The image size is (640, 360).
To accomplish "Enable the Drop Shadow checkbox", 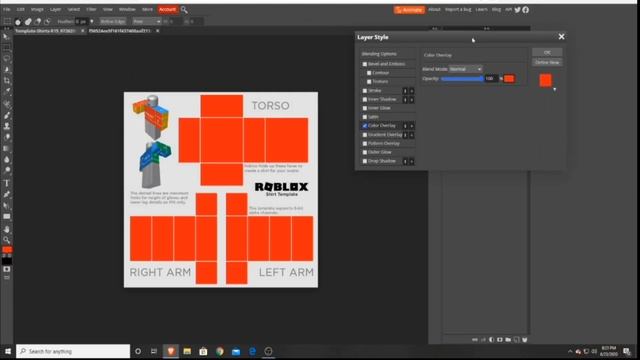I will click(x=365, y=161).
